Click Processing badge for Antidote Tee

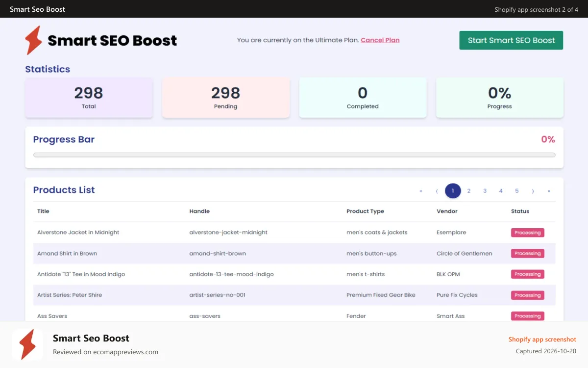528,274
